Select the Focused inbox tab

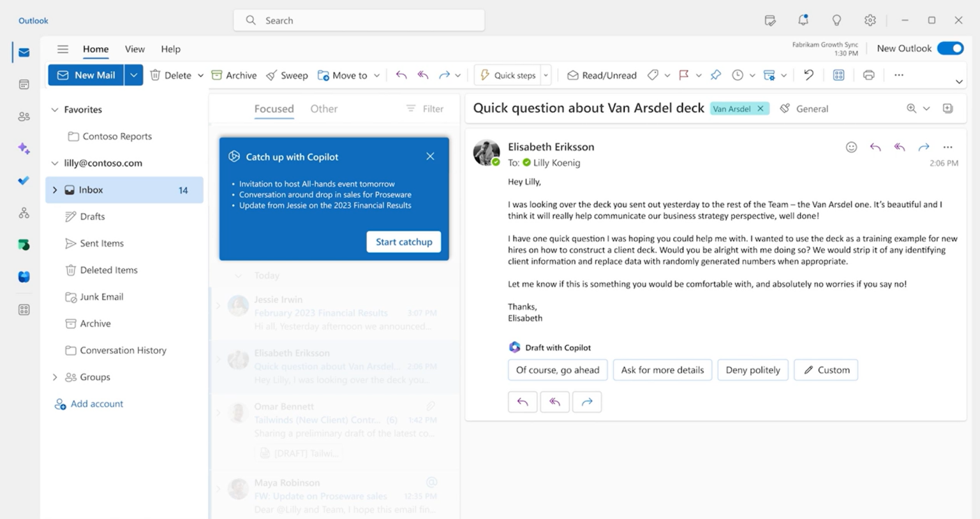tap(274, 109)
